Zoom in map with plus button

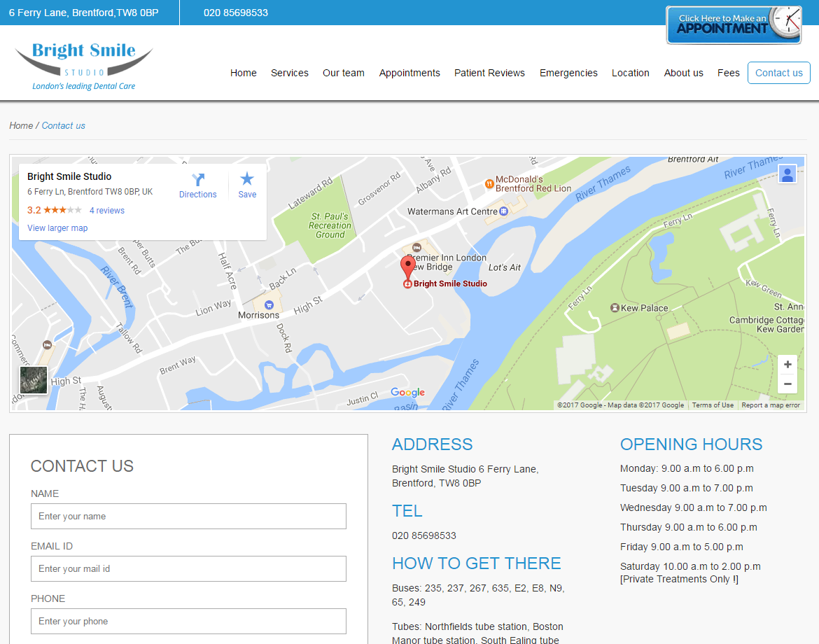pos(787,364)
